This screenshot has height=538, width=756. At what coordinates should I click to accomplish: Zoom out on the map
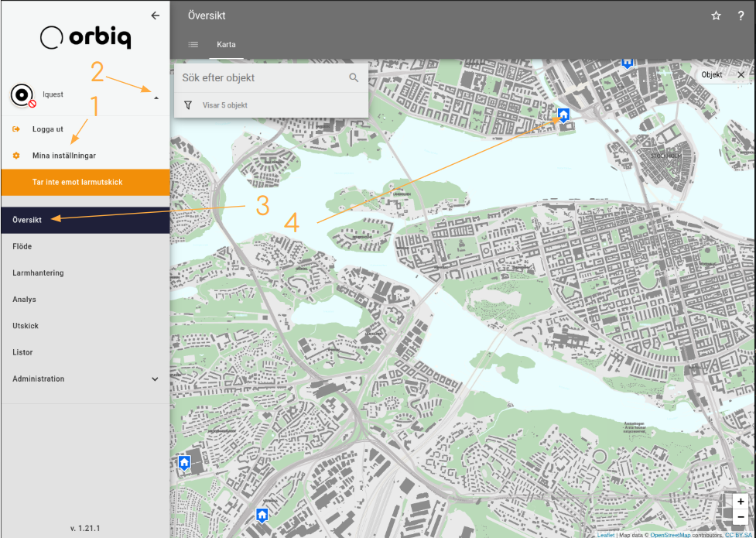tap(741, 517)
